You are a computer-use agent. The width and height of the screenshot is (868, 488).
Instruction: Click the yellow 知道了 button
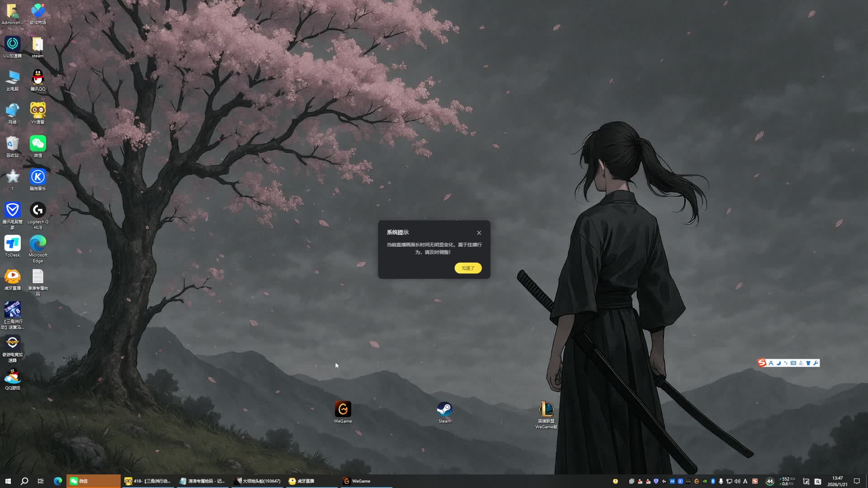pos(468,268)
